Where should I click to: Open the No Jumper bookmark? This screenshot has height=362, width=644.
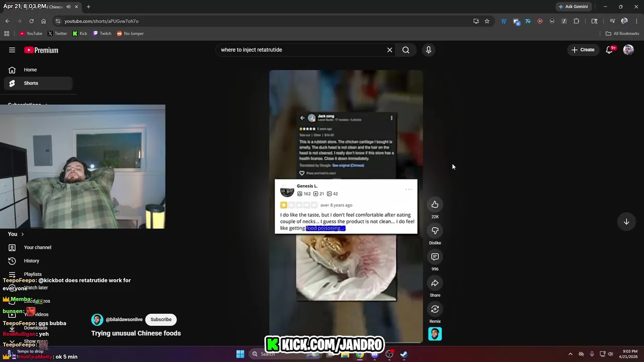(130, 34)
